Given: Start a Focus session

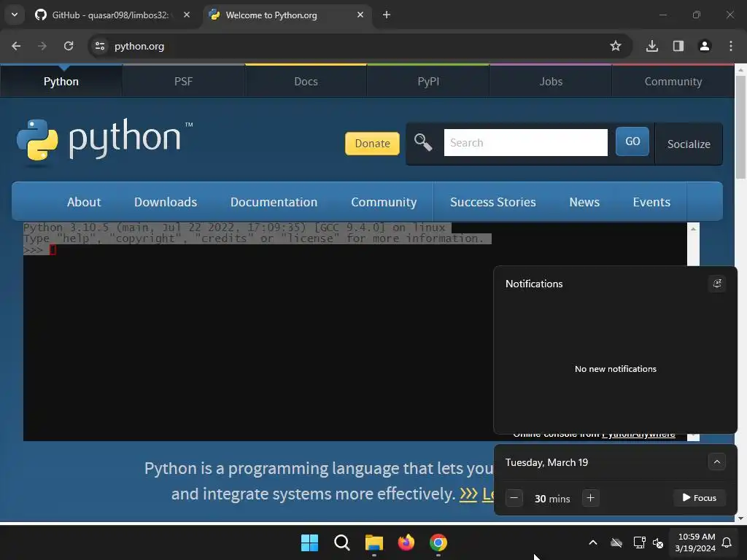Looking at the screenshot, I should (x=700, y=498).
